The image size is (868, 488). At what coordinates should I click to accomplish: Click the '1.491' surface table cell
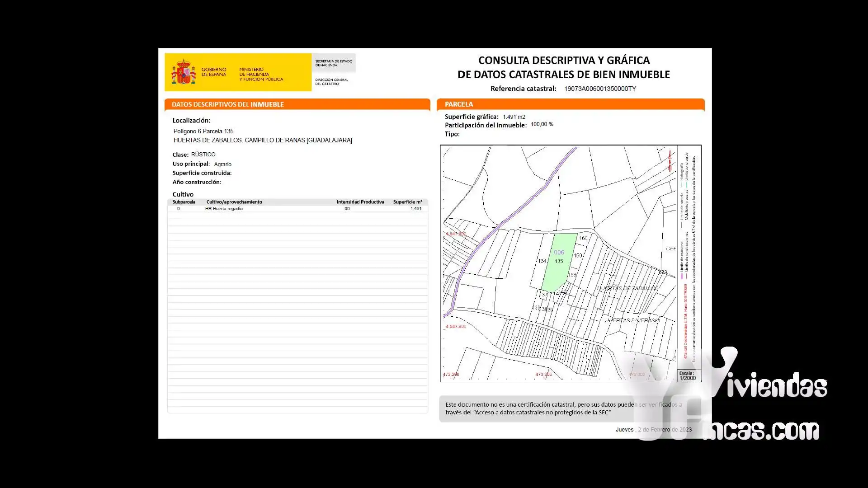point(416,209)
